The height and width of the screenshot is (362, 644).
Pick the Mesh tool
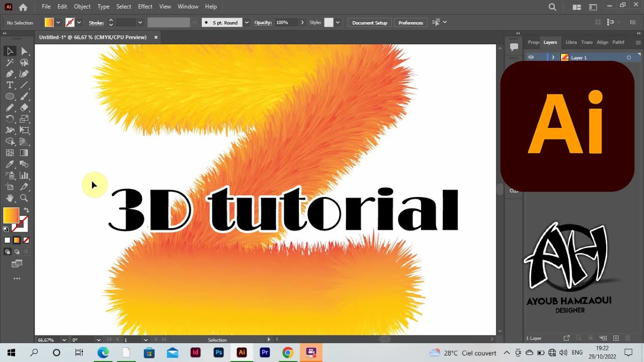(10, 153)
